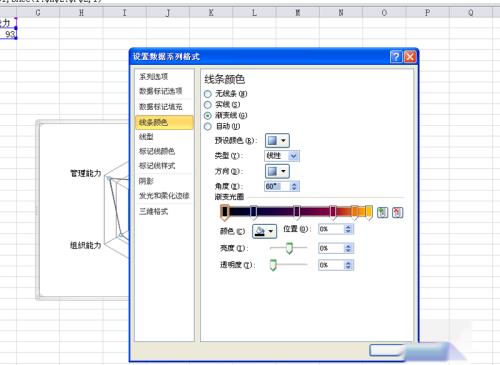Open the 数据标记选项 tab

coord(161,91)
